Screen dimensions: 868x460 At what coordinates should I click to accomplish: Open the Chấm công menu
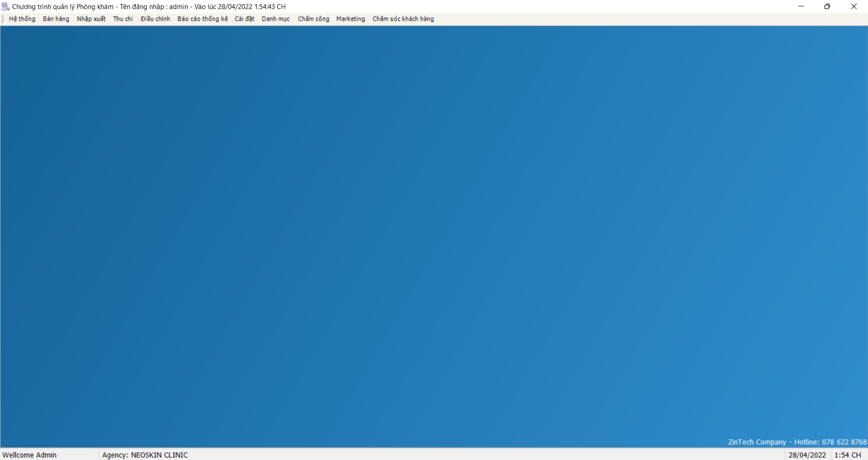[x=313, y=19]
